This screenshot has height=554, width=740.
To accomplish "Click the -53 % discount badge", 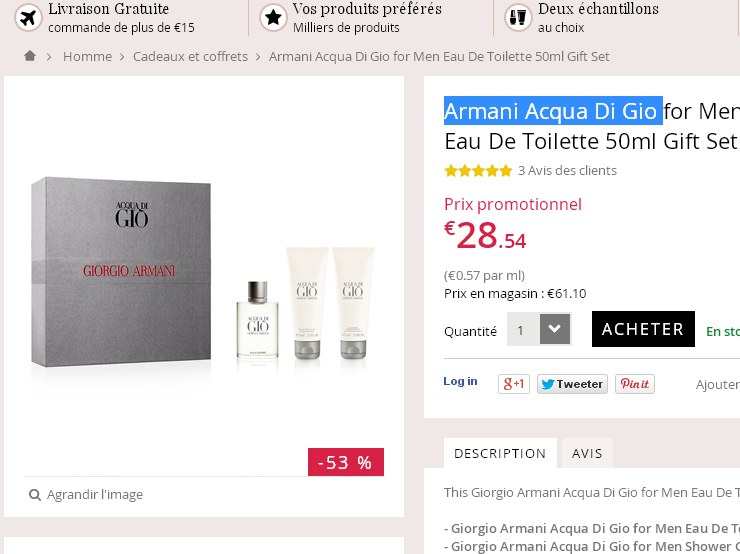I will point(346,462).
